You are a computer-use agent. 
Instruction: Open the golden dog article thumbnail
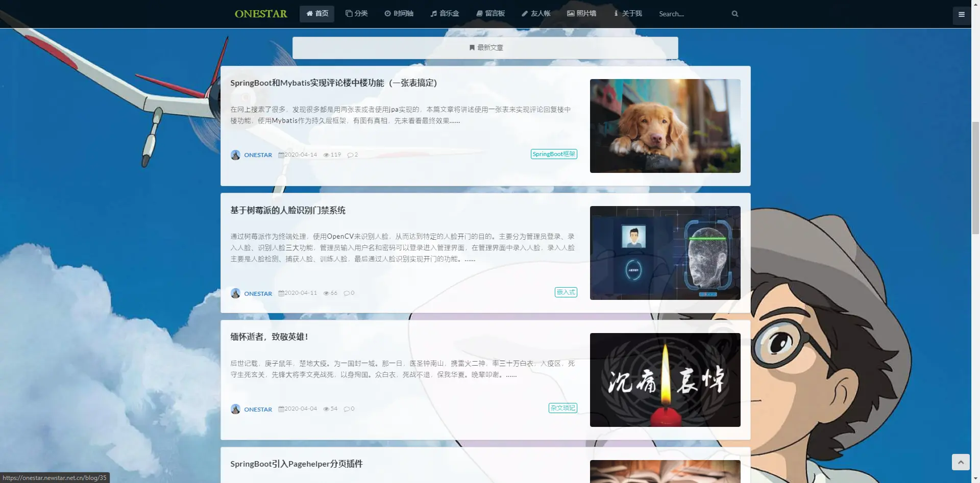(x=665, y=126)
